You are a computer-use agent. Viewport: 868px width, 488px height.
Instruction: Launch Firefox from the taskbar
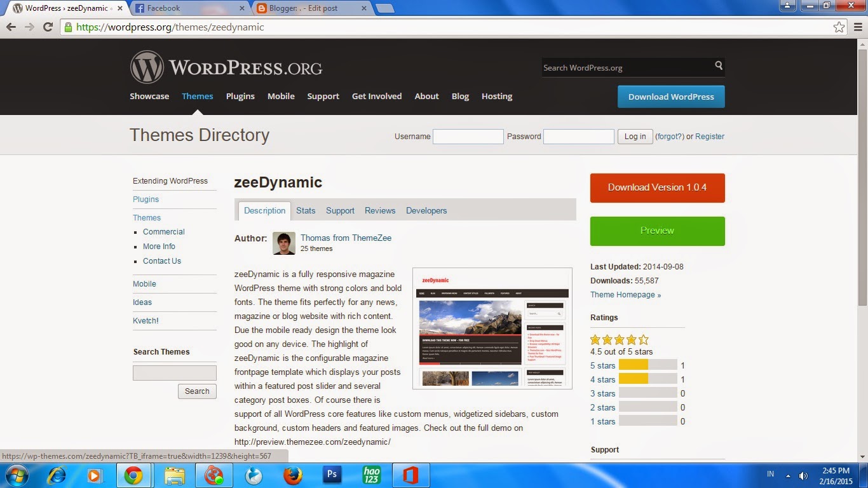[x=293, y=475]
